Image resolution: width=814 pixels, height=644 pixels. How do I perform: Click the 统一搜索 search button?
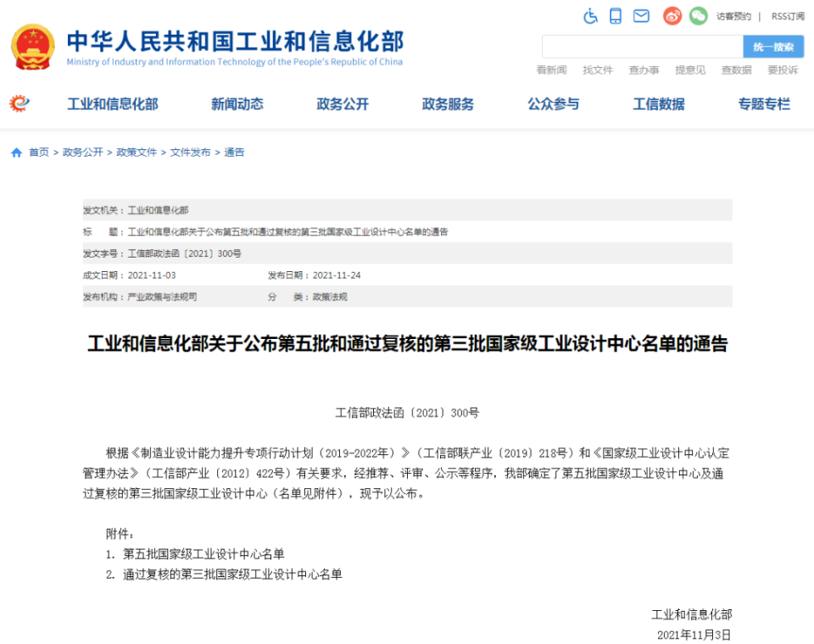pyautogui.click(x=773, y=47)
